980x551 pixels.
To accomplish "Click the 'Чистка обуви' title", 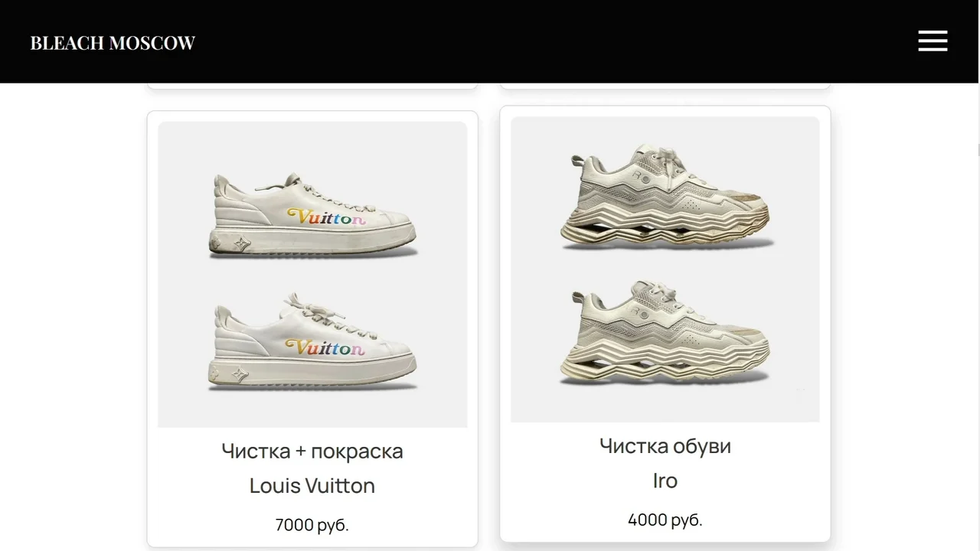I will 665,446.
